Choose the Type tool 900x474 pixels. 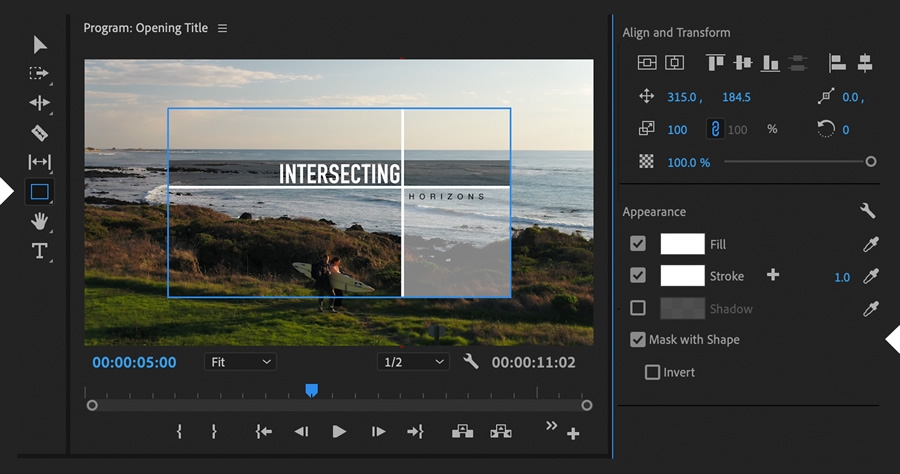(x=39, y=251)
